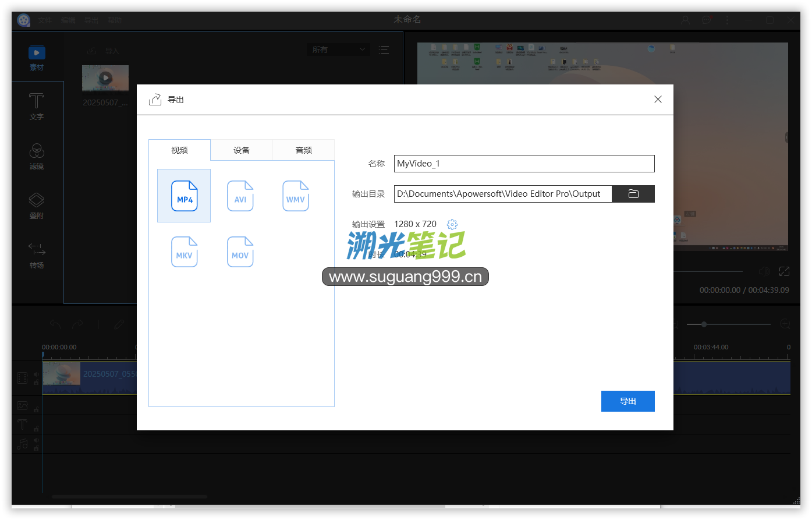Click the picture overlay track icon

pyautogui.click(x=22, y=405)
